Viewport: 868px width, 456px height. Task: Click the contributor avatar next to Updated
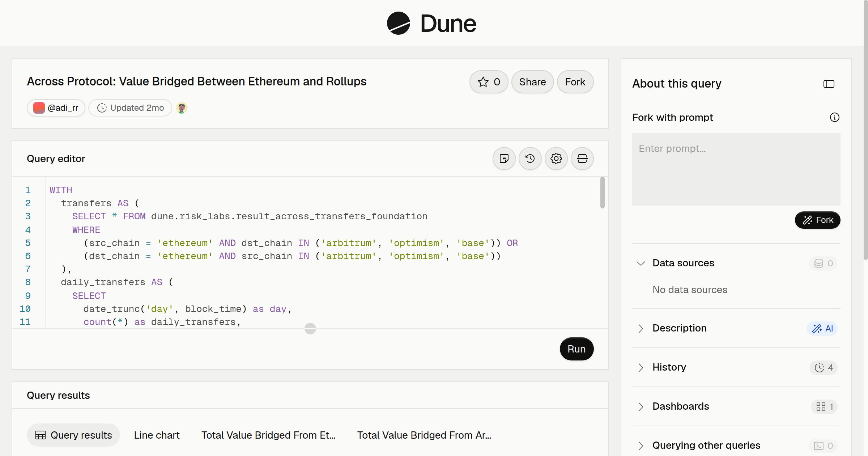[182, 108]
